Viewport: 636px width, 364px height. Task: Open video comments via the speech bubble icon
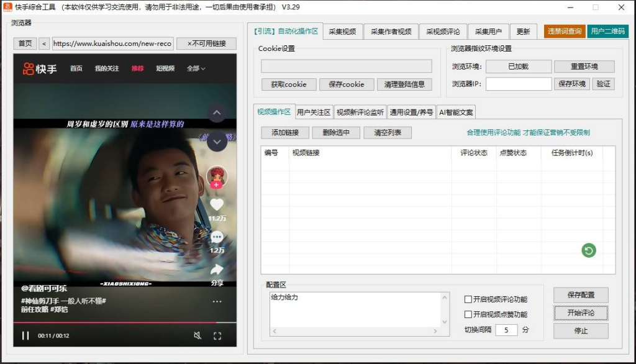click(x=218, y=237)
